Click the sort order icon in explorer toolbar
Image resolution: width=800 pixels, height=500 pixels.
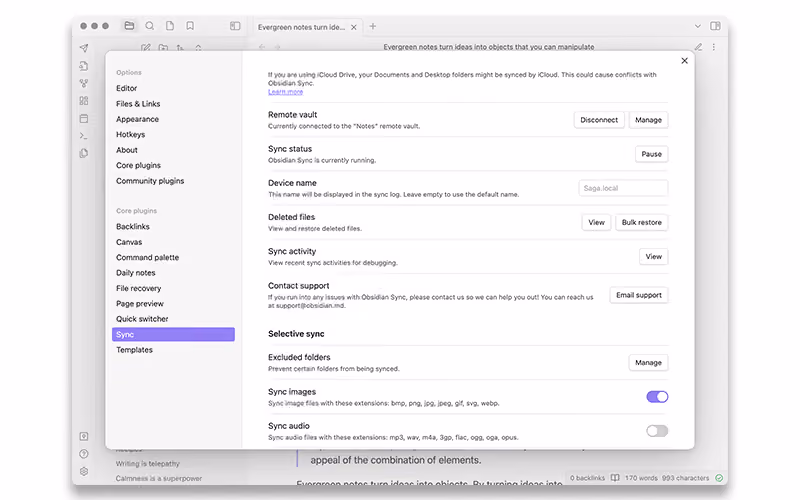coord(180,47)
